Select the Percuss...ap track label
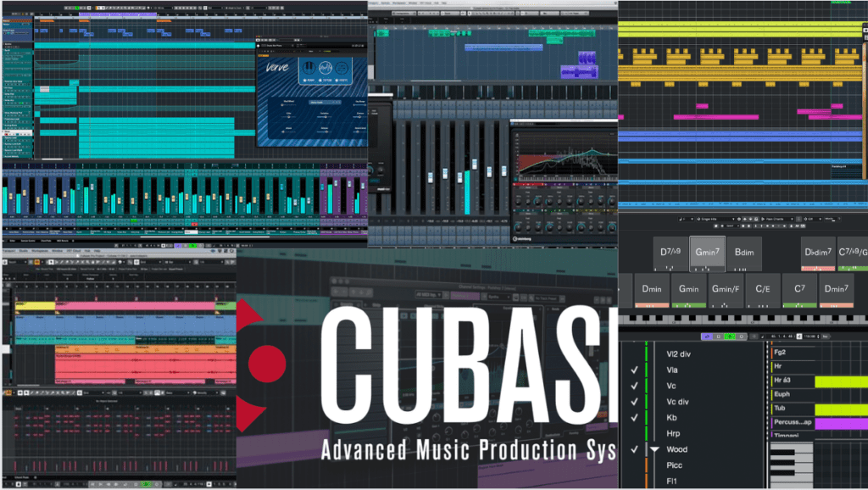This screenshot has width=868, height=490. [793, 422]
